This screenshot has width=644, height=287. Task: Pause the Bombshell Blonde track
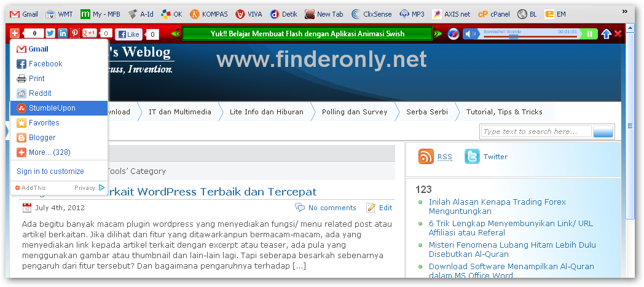click(590, 34)
